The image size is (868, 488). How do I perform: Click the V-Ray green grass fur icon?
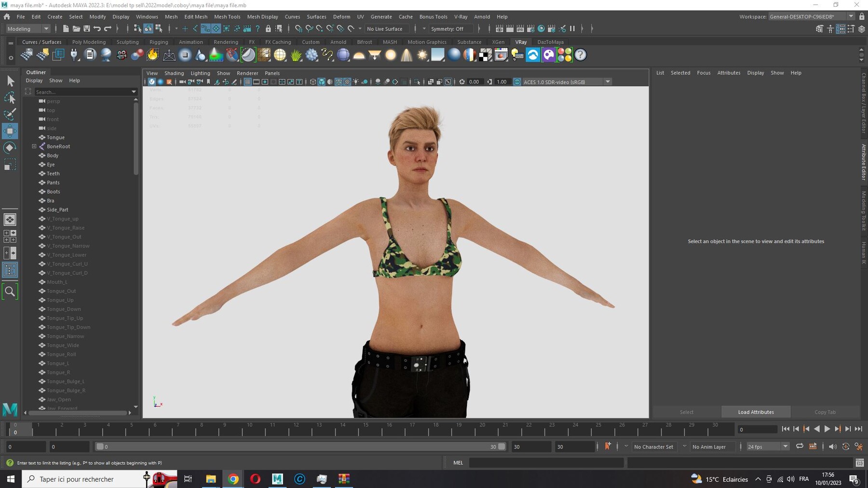coord(296,55)
